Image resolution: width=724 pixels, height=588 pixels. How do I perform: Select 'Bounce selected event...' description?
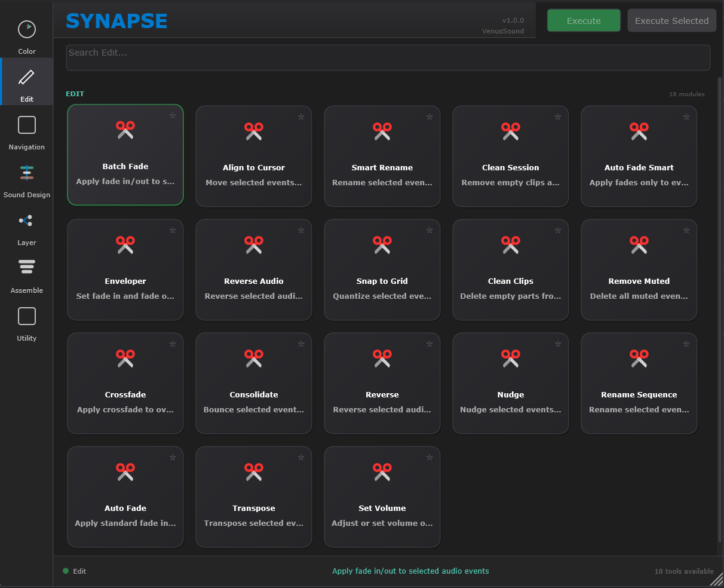(254, 410)
